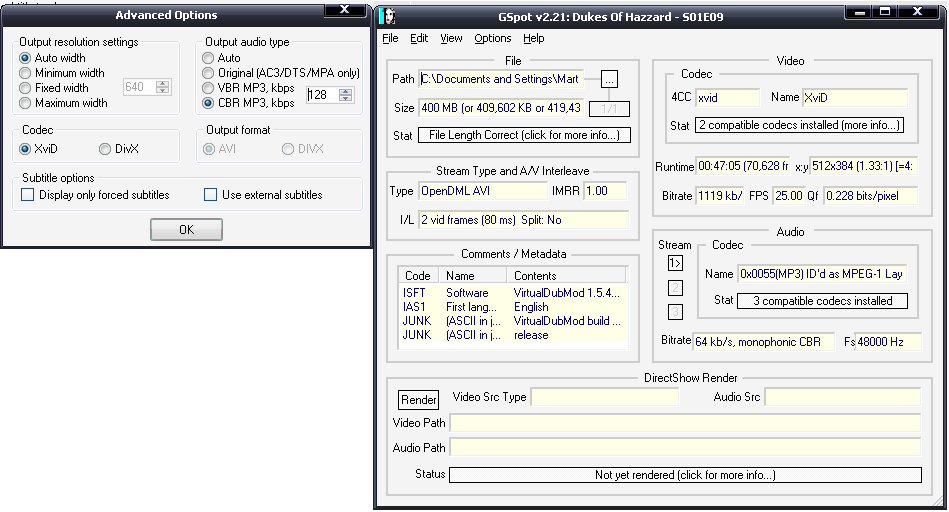Click the 64 kb/s monophonic CBR field
The height and width of the screenshot is (512, 949).
pos(764,342)
